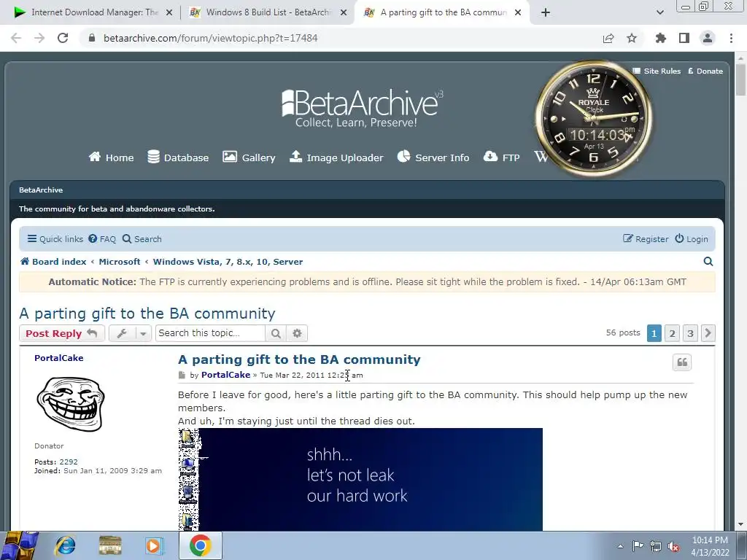Open the Gallery navigation link
This screenshot has width=747, height=560.
249,157
